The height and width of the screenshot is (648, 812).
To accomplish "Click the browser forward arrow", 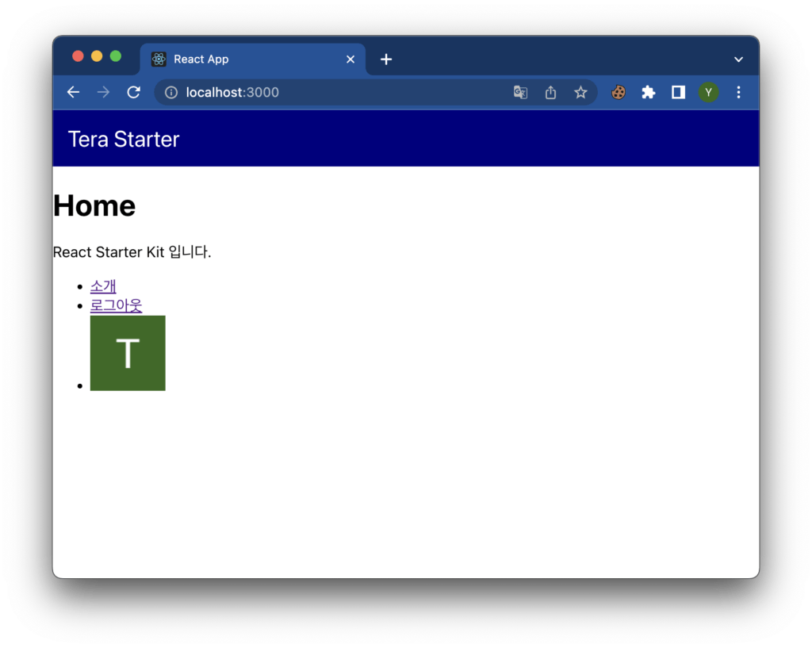I will tap(103, 92).
